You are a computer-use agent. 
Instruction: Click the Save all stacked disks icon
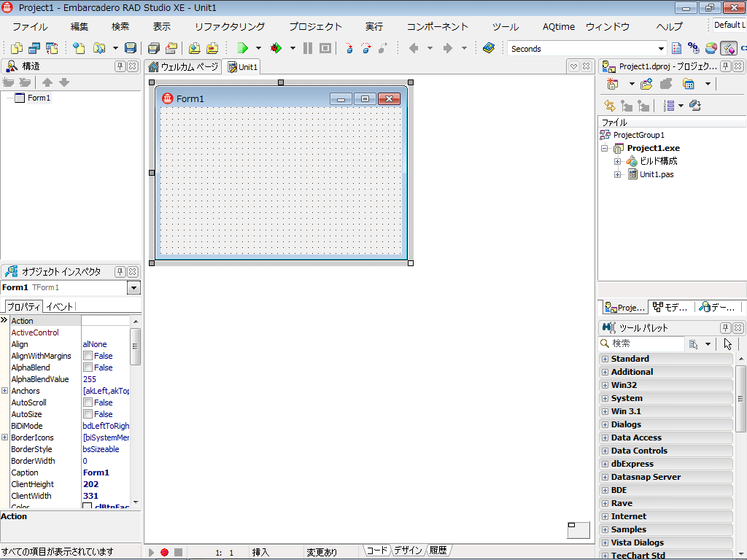click(153, 48)
